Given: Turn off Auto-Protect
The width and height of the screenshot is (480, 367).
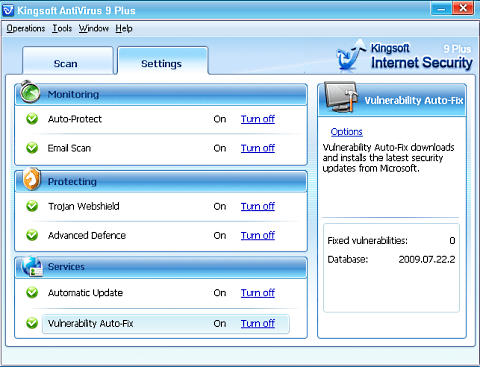Looking at the screenshot, I should pos(258,119).
